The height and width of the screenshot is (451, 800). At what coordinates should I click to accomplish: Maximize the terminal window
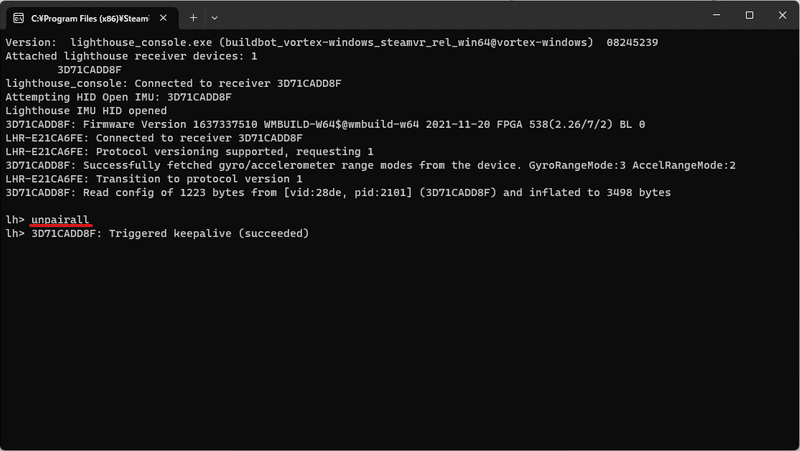(749, 15)
